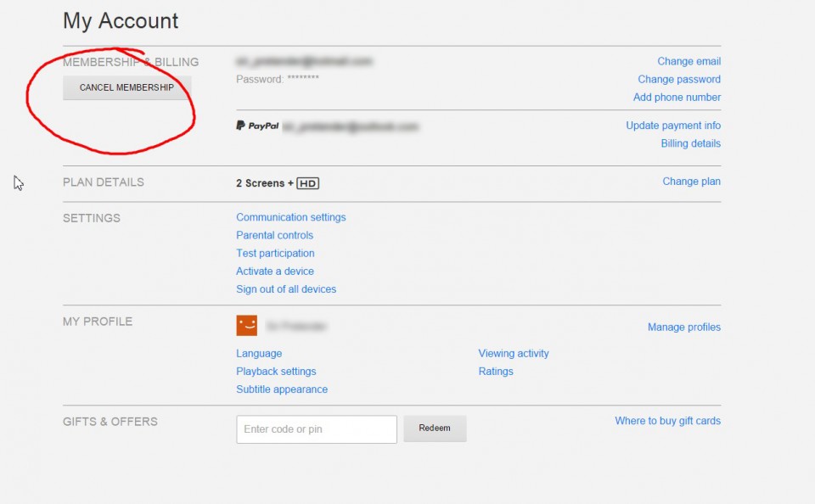Open Subtitle appearance settings

point(282,389)
